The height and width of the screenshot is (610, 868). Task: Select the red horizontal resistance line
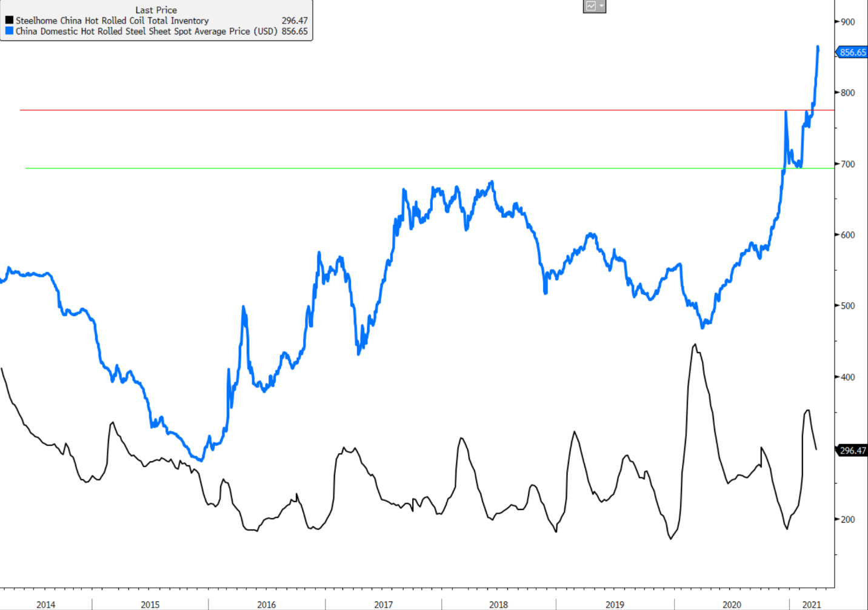coord(364,110)
